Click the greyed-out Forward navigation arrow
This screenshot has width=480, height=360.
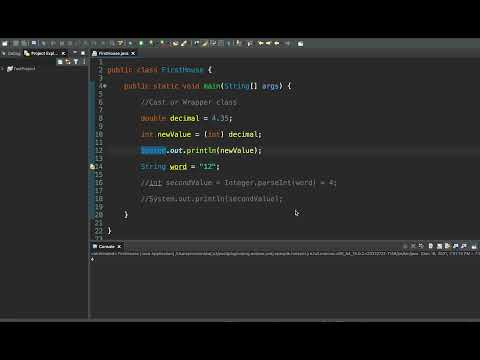pos(287,43)
